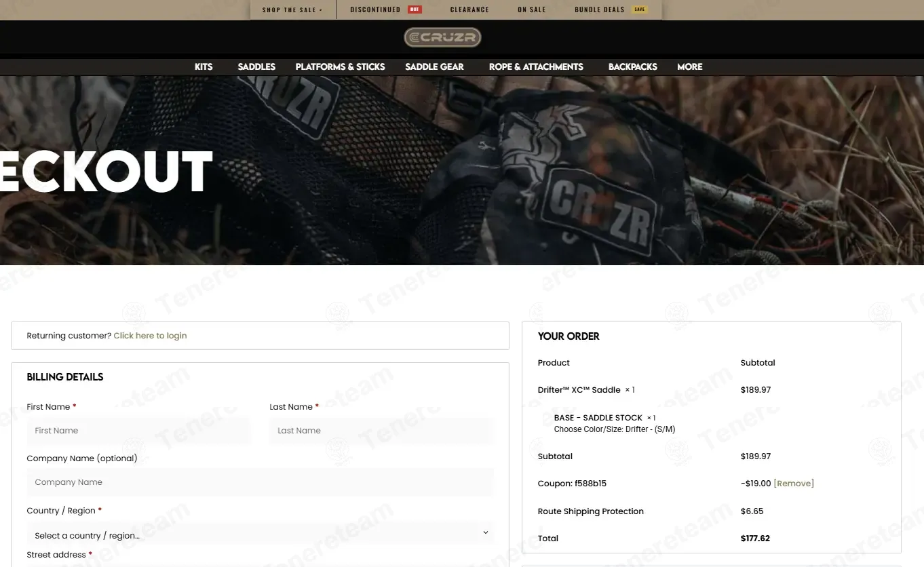Open Bundle Deals
924x567 pixels.
tap(600, 9)
